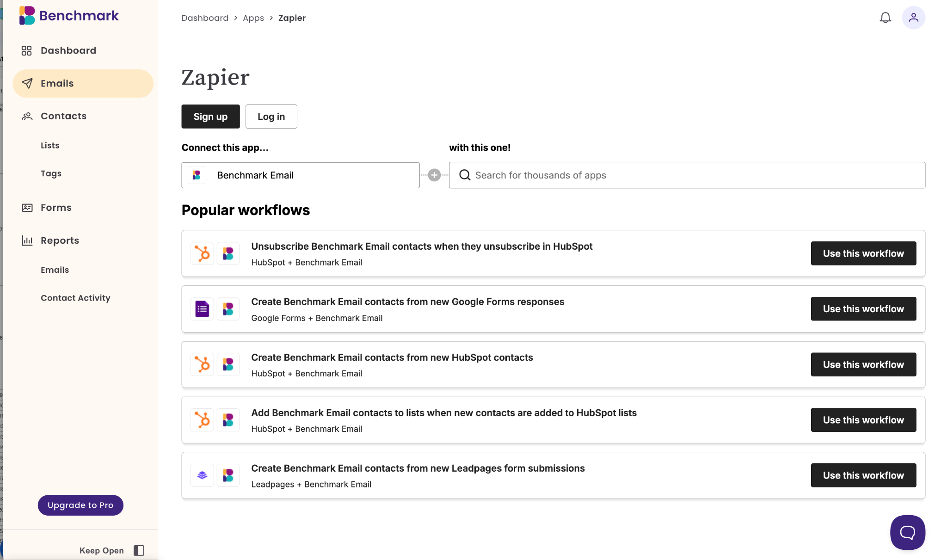This screenshot has width=947, height=560.
Task: Click the Google Forms icon
Action: (x=202, y=309)
